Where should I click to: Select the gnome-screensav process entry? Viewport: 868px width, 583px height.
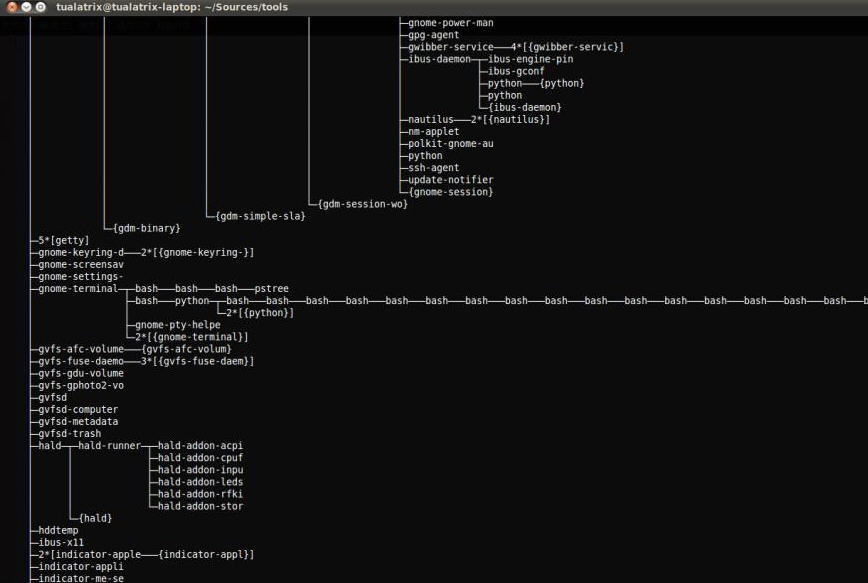click(x=81, y=265)
